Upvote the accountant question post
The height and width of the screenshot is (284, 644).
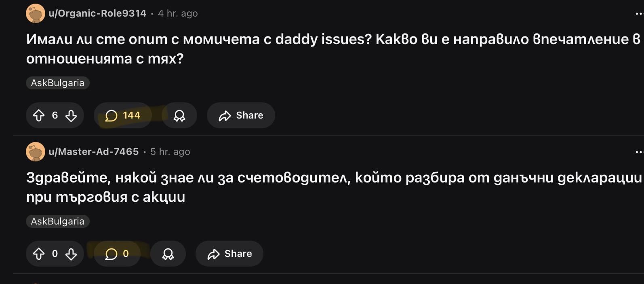click(x=39, y=254)
